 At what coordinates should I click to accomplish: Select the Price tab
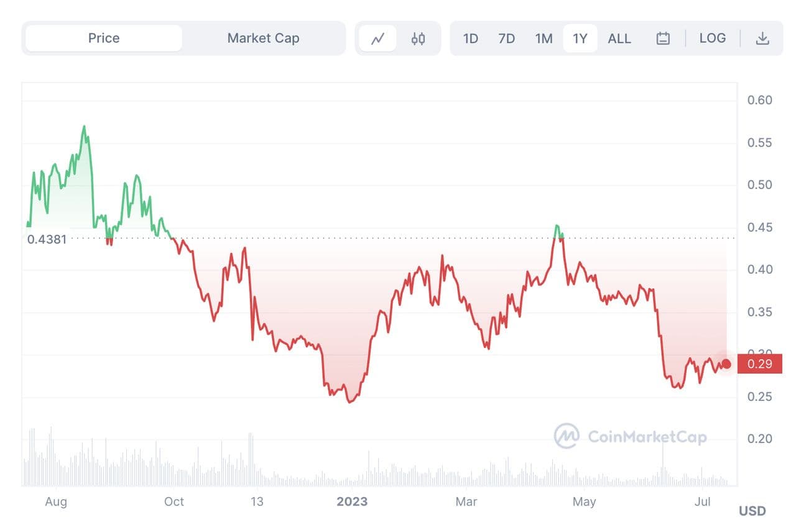(x=104, y=39)
